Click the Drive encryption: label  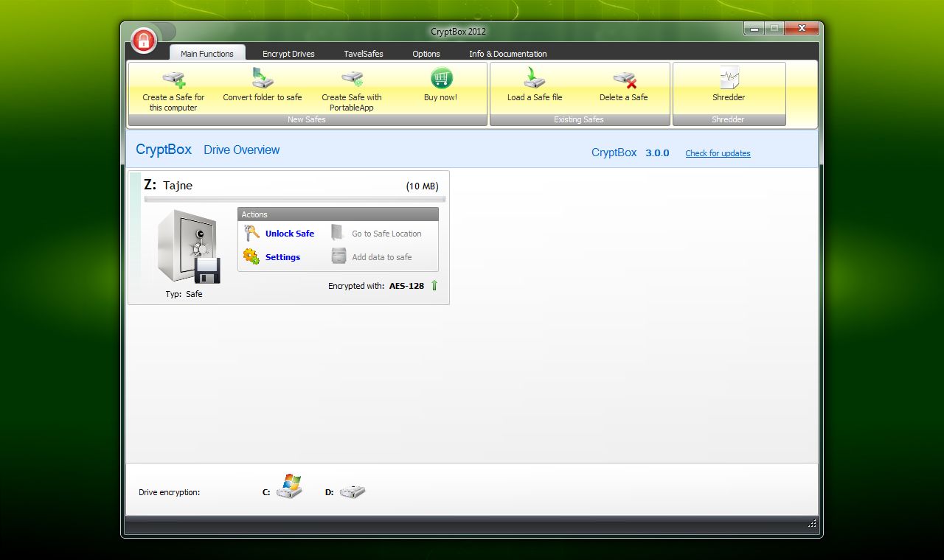(169, 492)
